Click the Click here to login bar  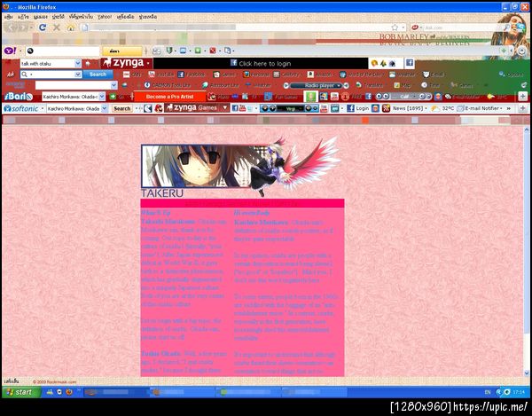[x=261, y=63]
